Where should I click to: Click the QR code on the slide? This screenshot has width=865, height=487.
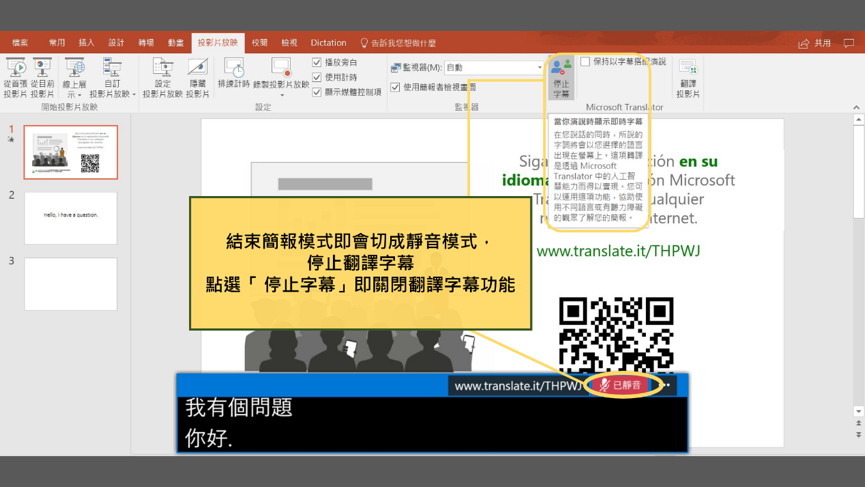pyautogui.click(x=616, y=335)
